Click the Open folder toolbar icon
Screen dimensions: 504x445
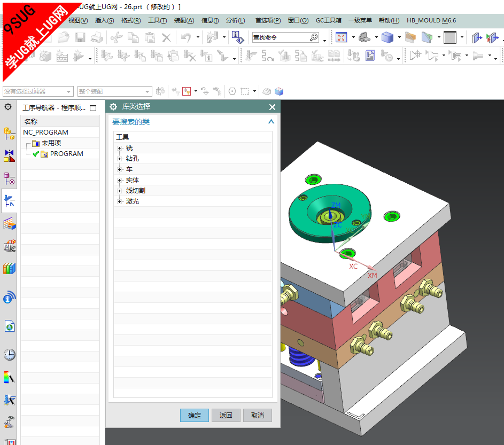[x=64, y=37]
